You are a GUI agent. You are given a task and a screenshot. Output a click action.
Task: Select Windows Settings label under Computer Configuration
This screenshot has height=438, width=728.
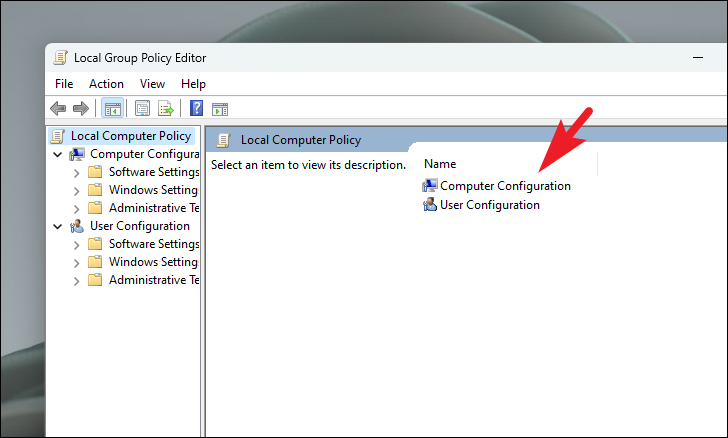click(154, 190)
